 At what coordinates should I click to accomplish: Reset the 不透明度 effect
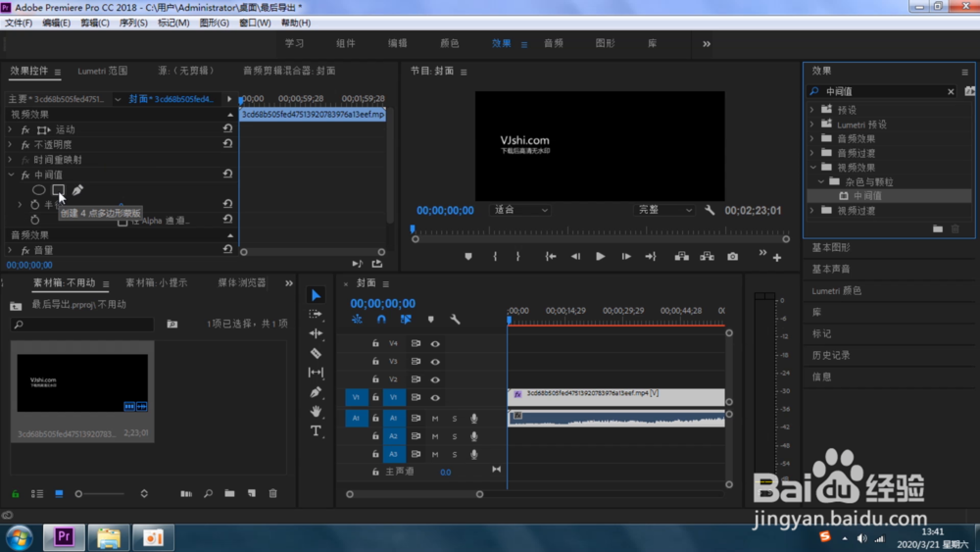coord(227,144)
